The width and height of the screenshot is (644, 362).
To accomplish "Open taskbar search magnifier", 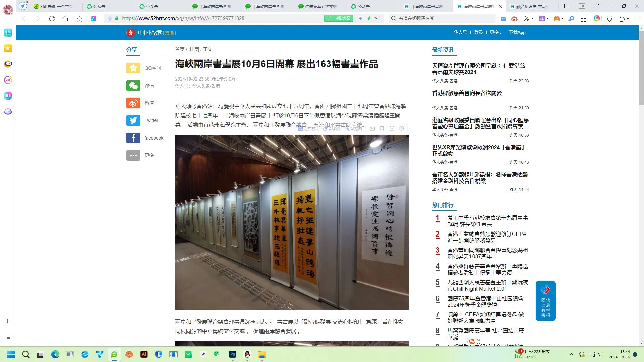I will (x=26, y=354).
